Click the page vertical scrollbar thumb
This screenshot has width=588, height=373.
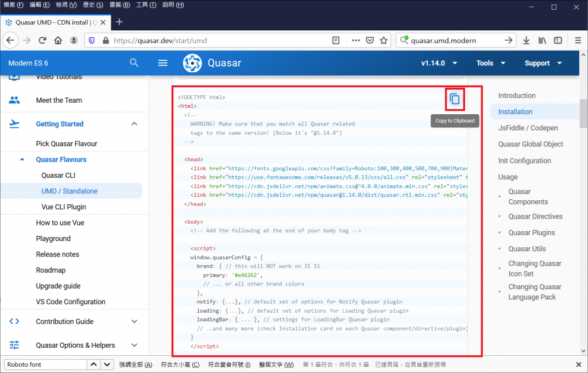(x=583, y=114)
